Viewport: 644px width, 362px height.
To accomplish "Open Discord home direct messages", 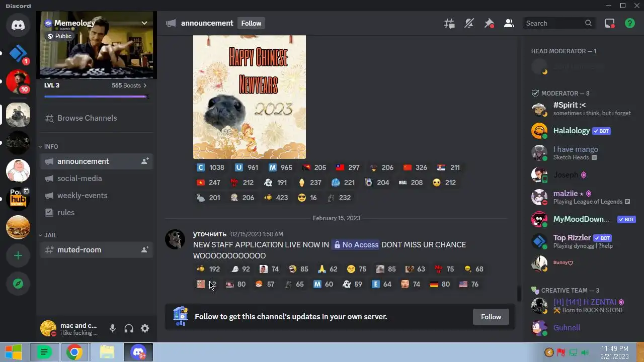I will pos(18,24).
